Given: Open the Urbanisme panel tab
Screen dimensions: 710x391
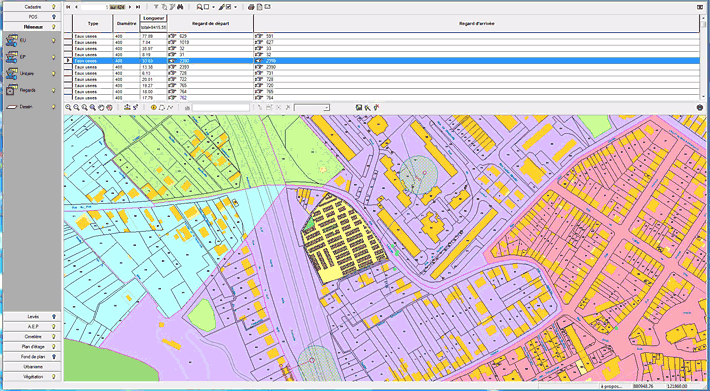Looking at the screenshot, I should (32, 367).
